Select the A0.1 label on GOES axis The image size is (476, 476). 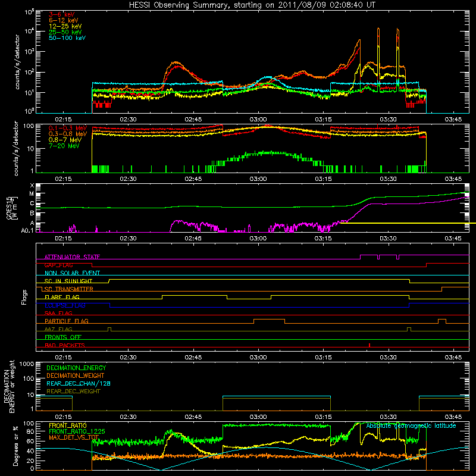(27, 231)
